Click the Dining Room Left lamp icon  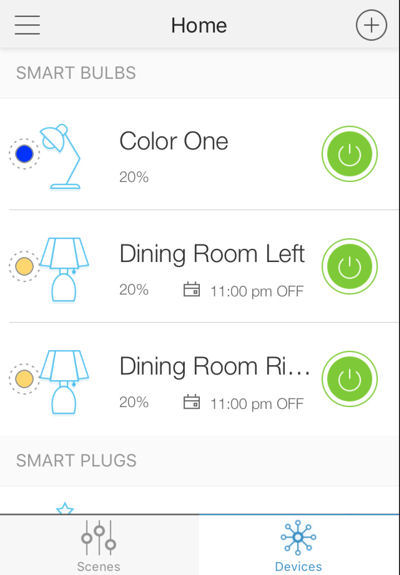pos(64,270)
